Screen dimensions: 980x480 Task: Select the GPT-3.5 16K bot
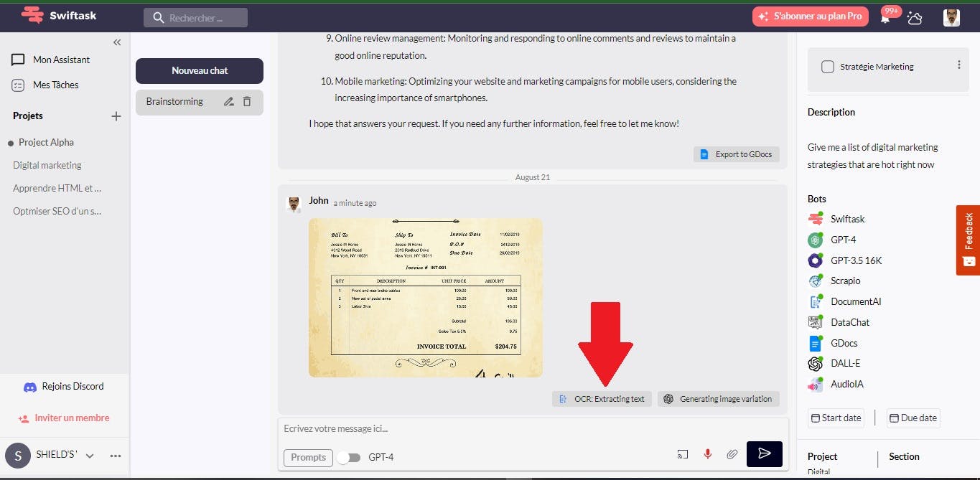point(845,260)
